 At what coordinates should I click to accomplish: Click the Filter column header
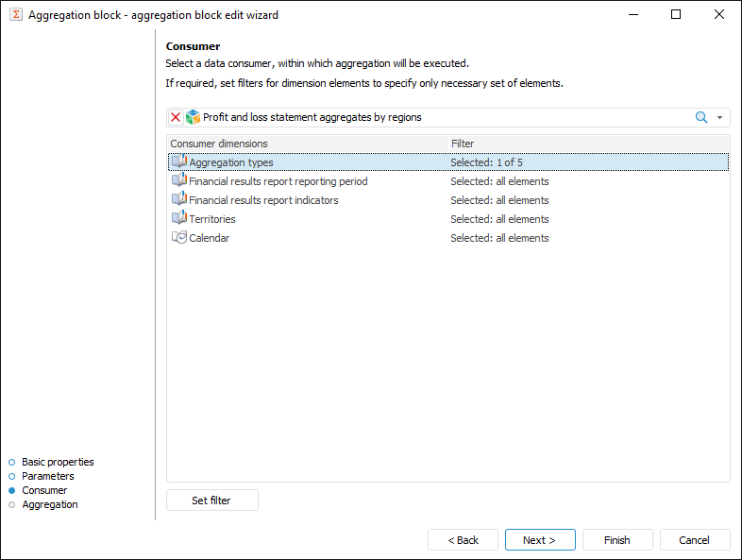(463, 144)
